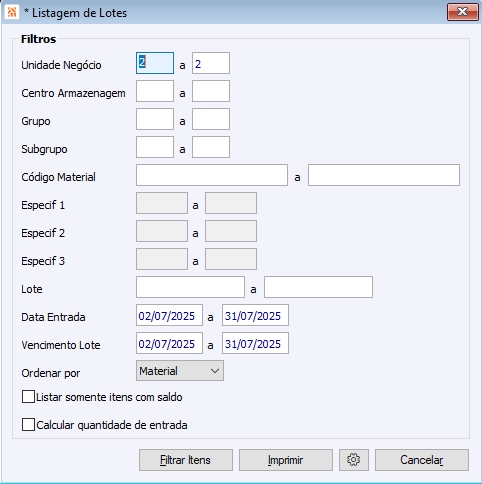482x484 pixels.
Task: Click the Centro Armazenagem label
Action: point(73,93)
